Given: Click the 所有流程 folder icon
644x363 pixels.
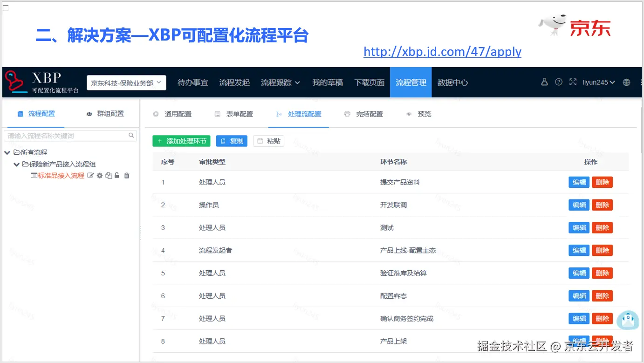Looking at the screenshot, I should (x=17, y=152).
